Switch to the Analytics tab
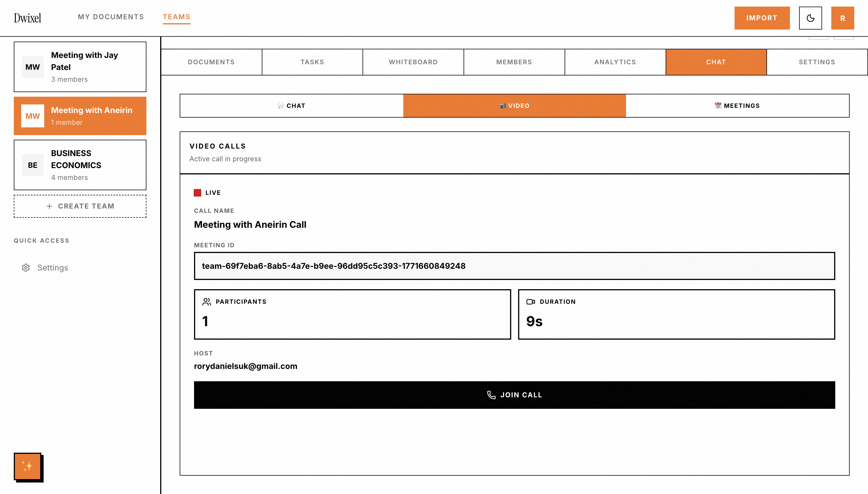This screenshot has height=494, width=868. click(x=615, y=62)
